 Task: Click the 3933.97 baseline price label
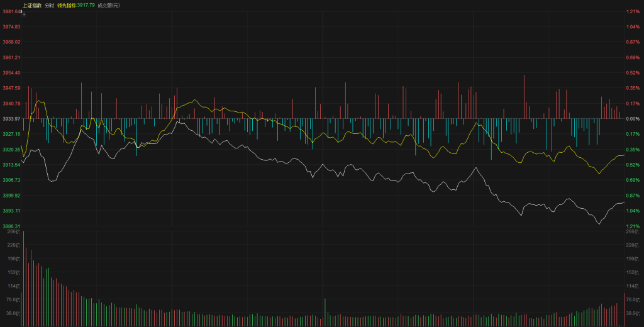[x=11, y=119]
